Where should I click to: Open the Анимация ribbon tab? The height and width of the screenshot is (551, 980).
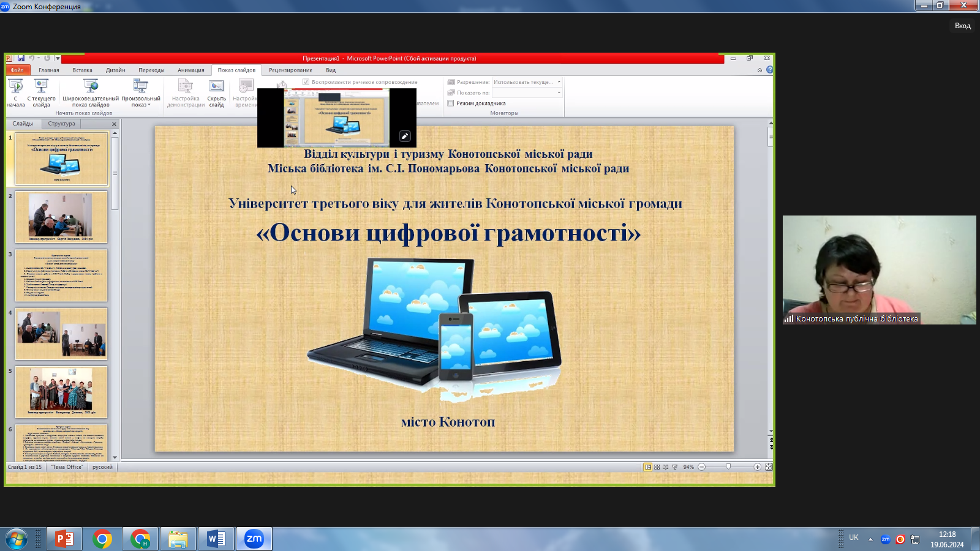[190, 70]
